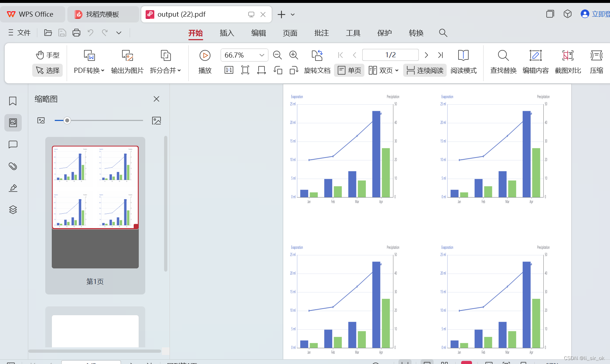Open the attachments paperclip panel

[13, 166]
